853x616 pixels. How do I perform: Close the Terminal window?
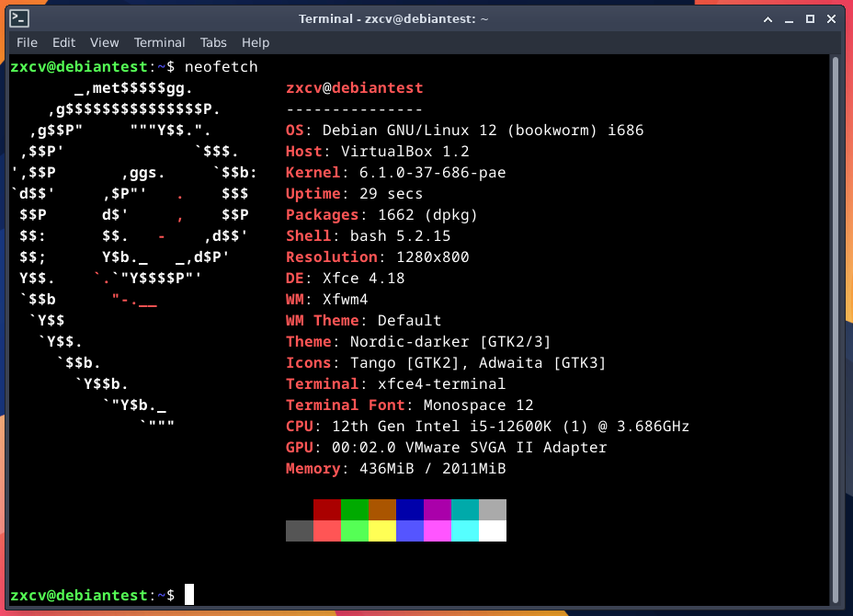point(831,19)
